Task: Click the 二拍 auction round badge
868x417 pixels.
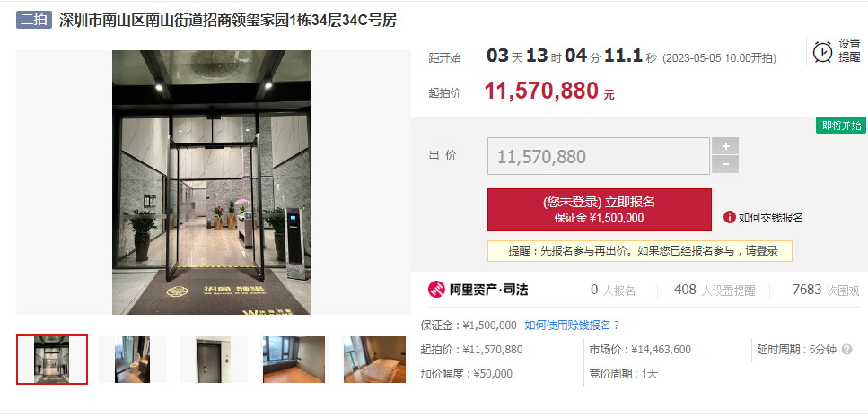Action: tap(34, 21)
